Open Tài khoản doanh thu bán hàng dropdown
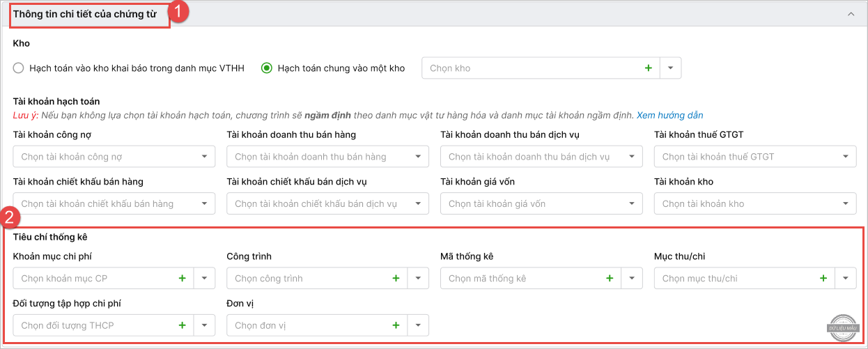This screenshot has height=349, width=868. click(418, 157)
